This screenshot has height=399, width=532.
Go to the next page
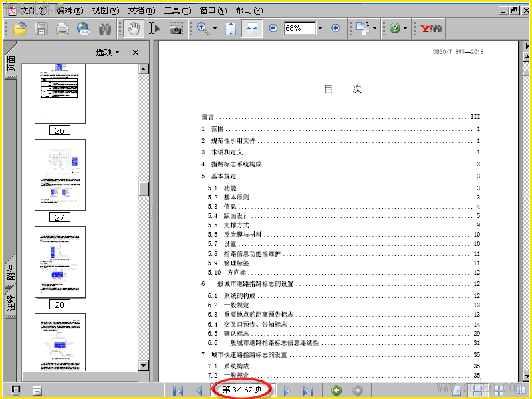click(287, 391)
